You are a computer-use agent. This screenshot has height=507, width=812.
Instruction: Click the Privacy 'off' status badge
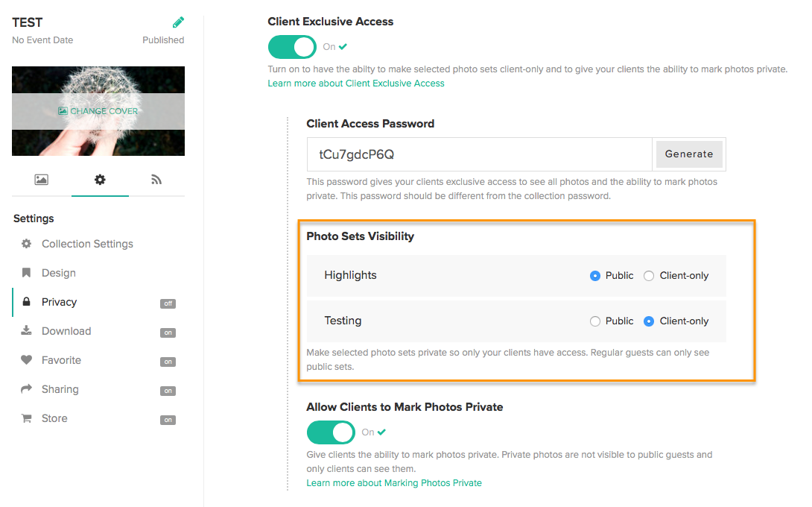coord(168,303)
